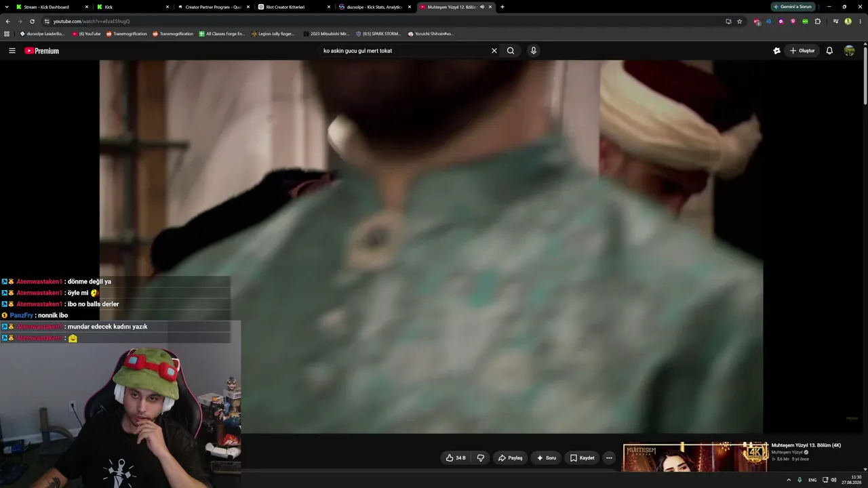
Task: Switch to Creator Partner Program tab
Action: (x=213, y=7)
